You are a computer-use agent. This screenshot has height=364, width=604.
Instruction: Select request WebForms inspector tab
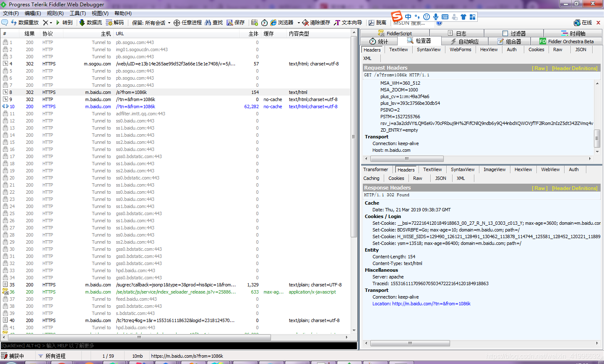[x=460, y=49]
